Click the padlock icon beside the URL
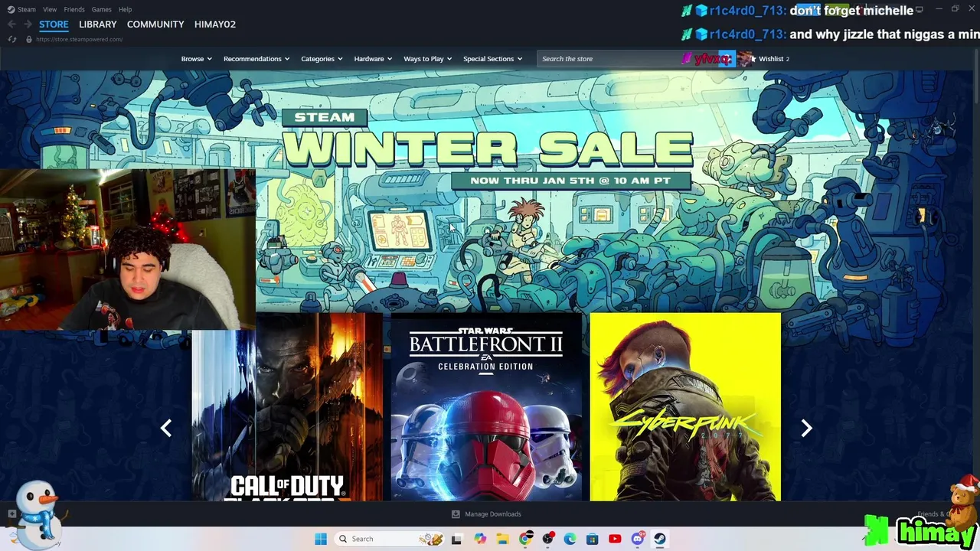Image resolution: width=980 pixels, height=551 pixels. [29, 39]
